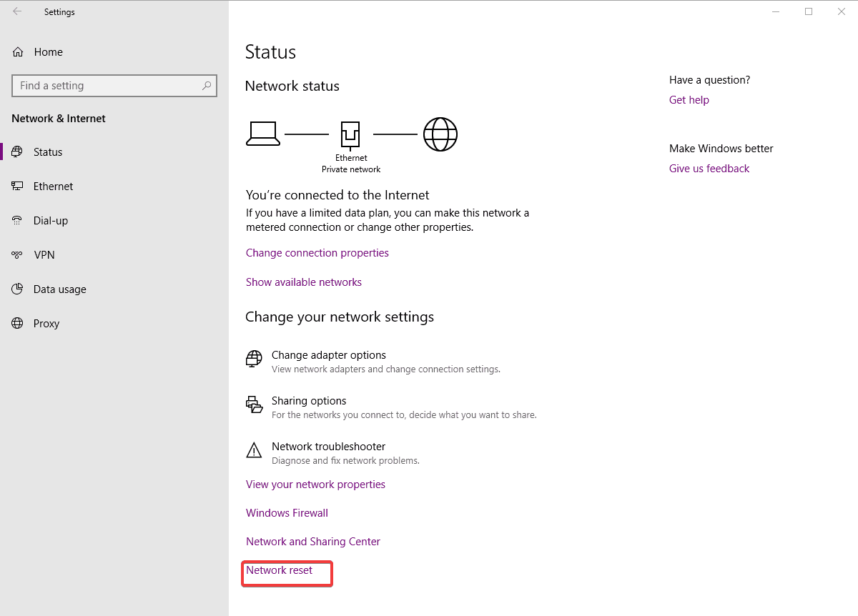Screen dimensions: 858x616
Task: Close the Settings window
Action: coord(842,11)
